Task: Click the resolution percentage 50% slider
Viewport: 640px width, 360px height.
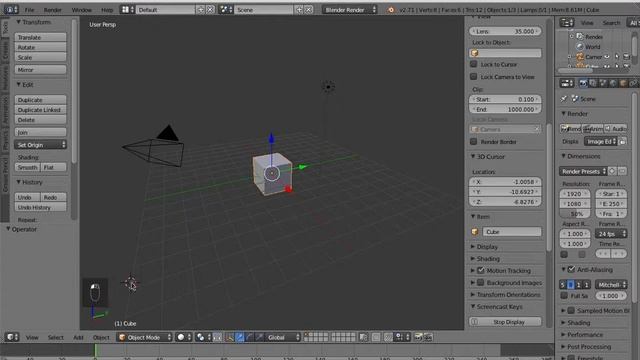Action: 575,213
